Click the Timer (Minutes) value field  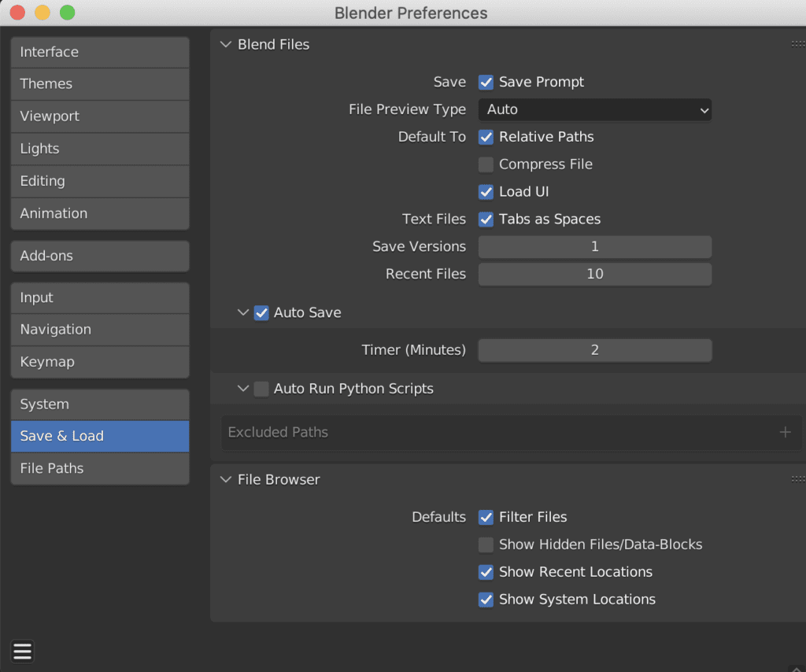tap(595, 350)
